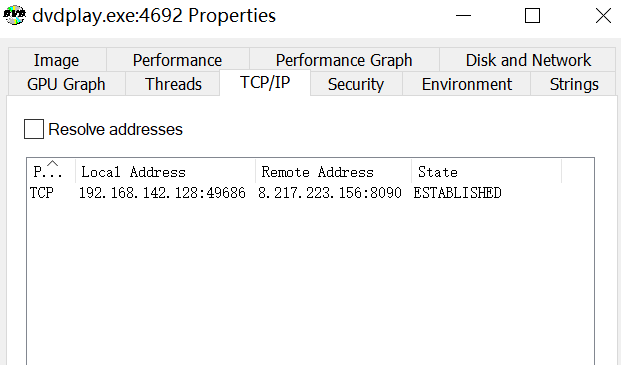The image size is (621, 365).
Task: Open the GPU Graph tab
Action: (x=67, y=84)
